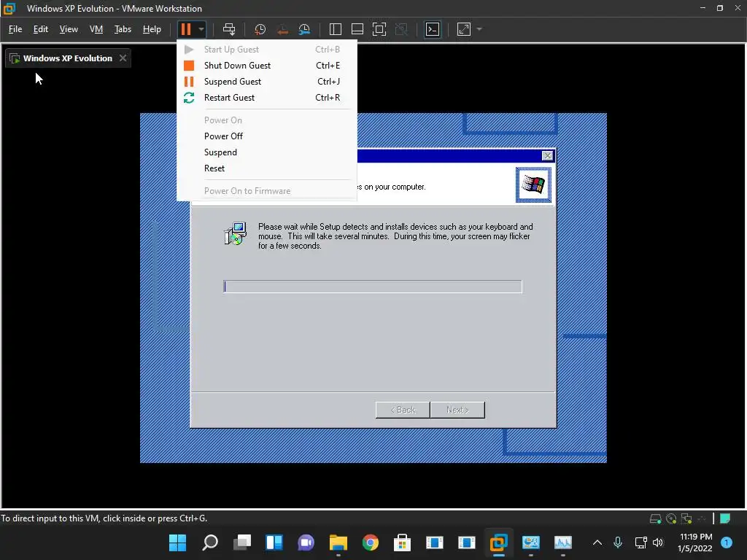Open Microsoft Store from taskbar
747x560 pixels.
click(x=402, y=542)
